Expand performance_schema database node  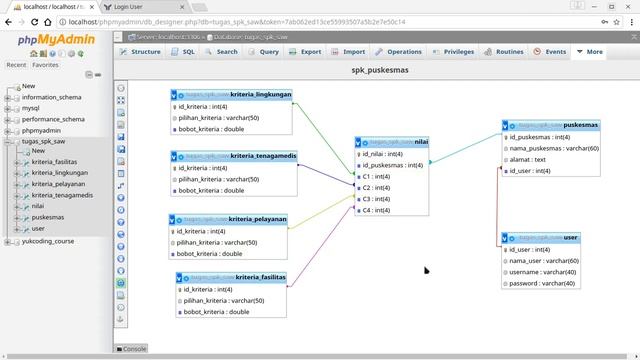tap(7, 120)
